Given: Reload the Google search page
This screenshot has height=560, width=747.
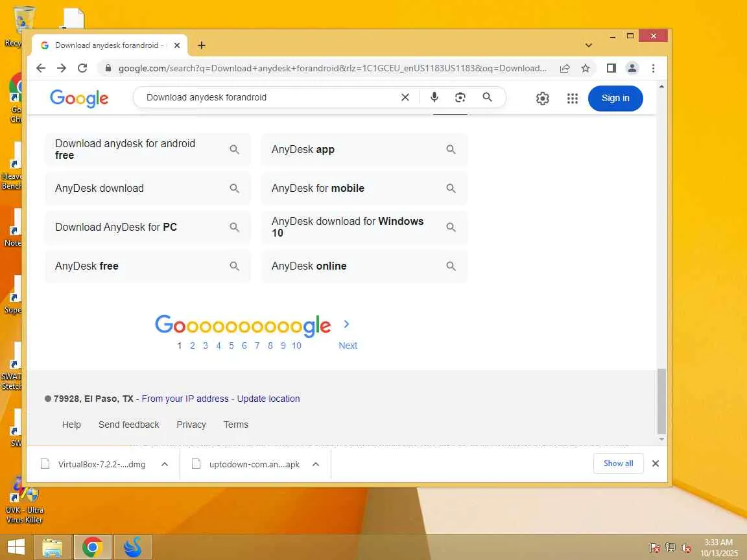Looking at the screenshot, I should 82,68.
